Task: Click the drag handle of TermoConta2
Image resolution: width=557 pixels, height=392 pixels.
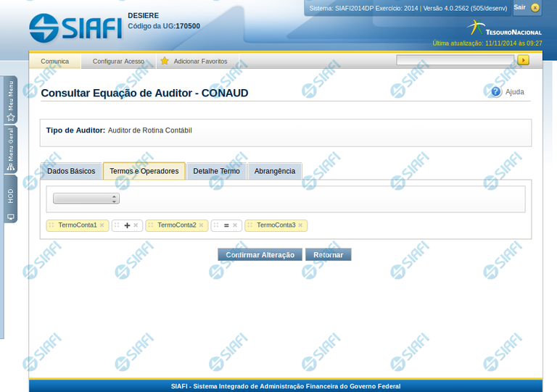Action: [x=150, y=225]
